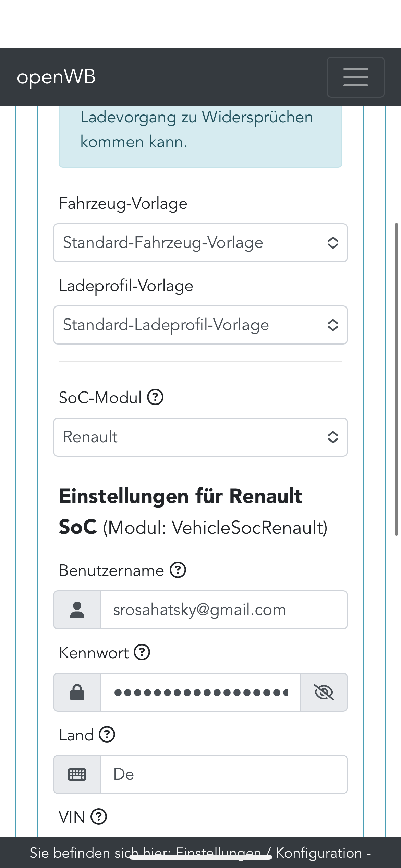The height and width of the screenshot is (868, 401).
Task: Click the user icon beside username field
Action: pyautogui.click(x=77, y=610)
